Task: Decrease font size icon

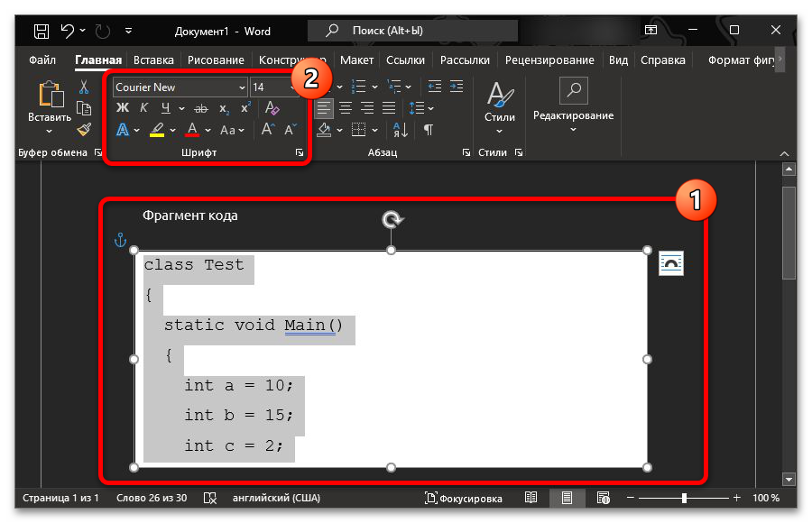Action: coord(291,129)
